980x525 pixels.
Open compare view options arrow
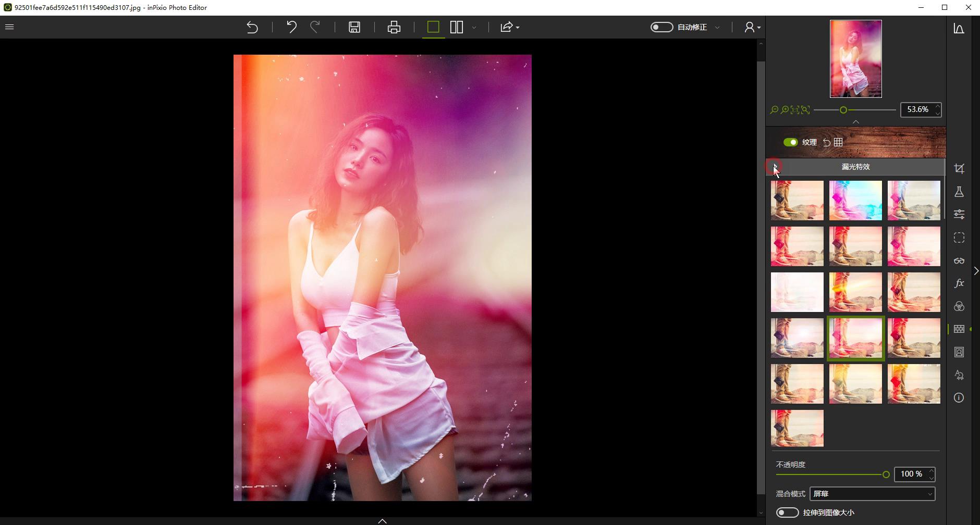tap(474, 27)
